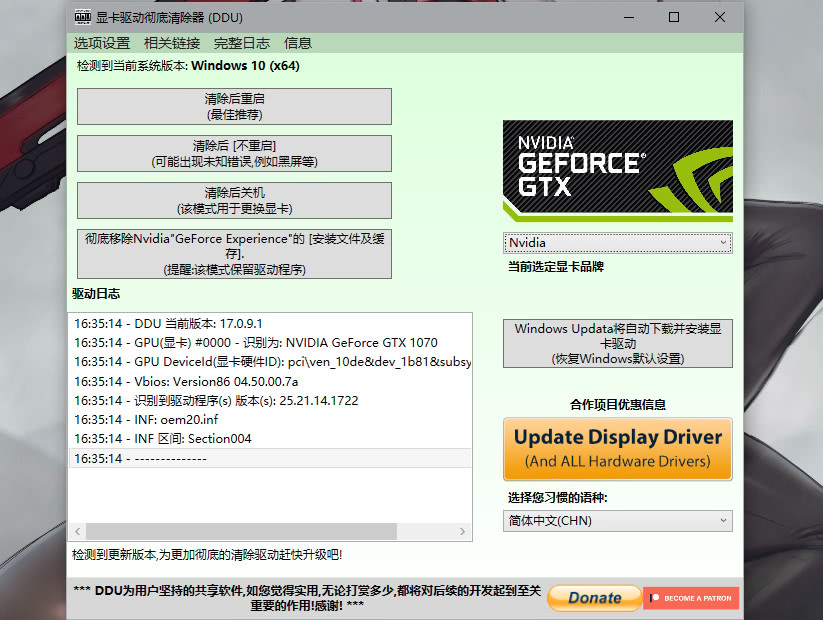Viewport: 823px width, 620px height.
Task: Click 清除后 [不重启] button
Action: [x=234, y=153]
